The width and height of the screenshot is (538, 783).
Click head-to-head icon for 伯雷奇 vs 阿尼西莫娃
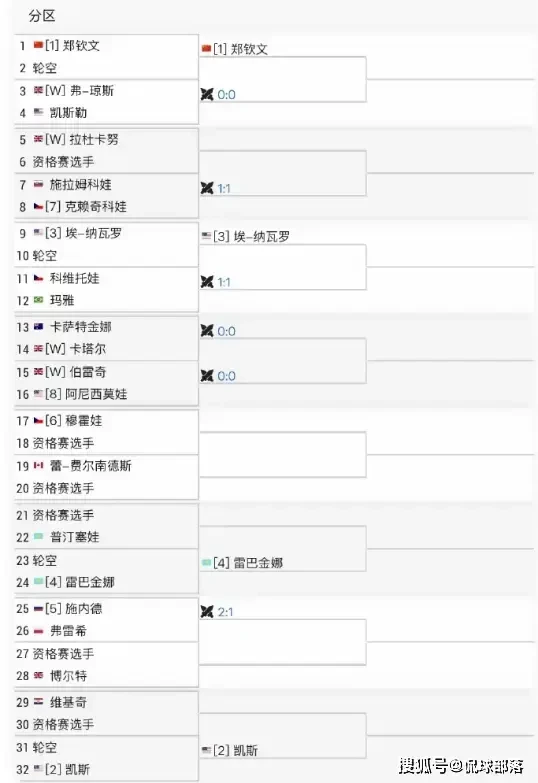[207, 376]
